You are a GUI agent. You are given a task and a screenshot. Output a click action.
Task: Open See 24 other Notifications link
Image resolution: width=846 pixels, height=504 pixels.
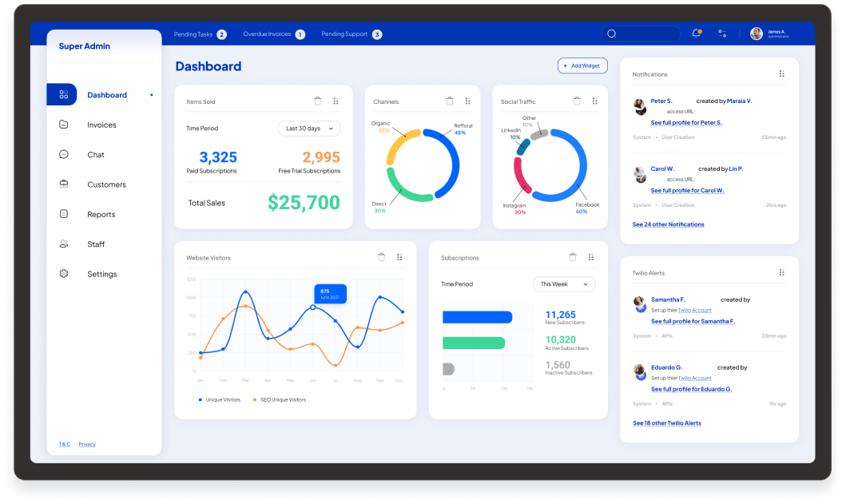tap(668, 224)
